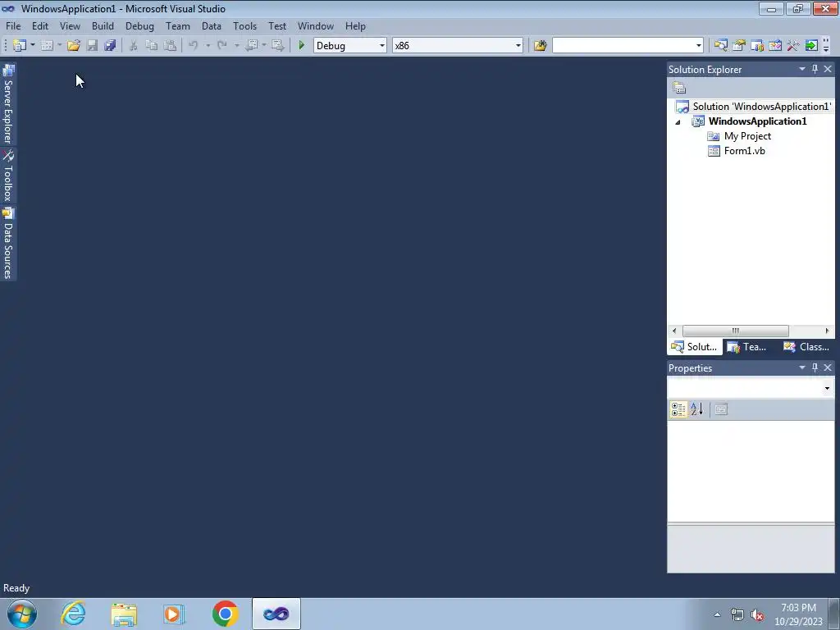Viewport: 840px width, 630px height.
Task: Click the Open File folder icon
Action: (x=73, y=46)
